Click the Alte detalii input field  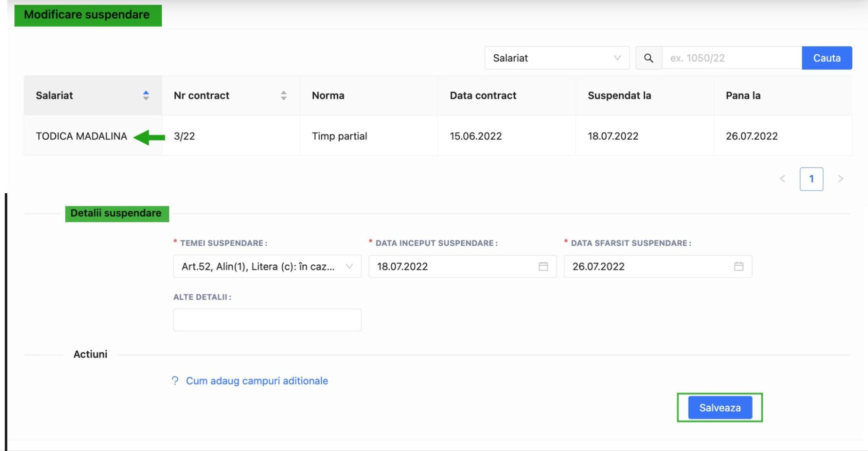[x=267, y=320]
